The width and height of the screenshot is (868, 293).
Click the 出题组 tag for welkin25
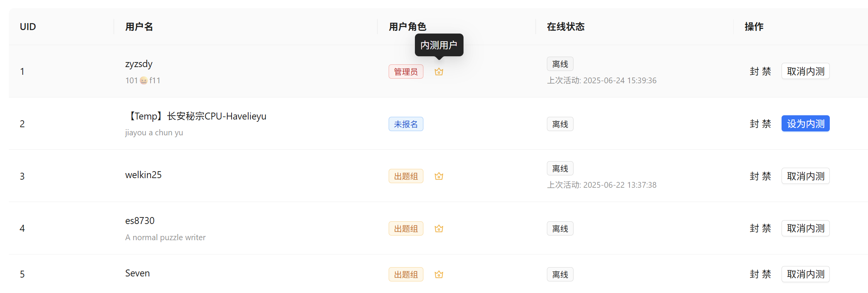tap(406, 176)
